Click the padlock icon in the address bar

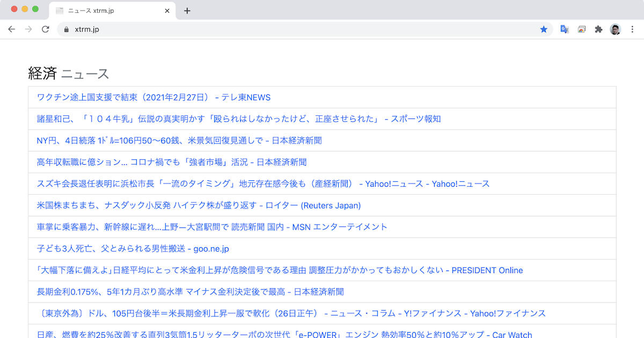point(67,30)
